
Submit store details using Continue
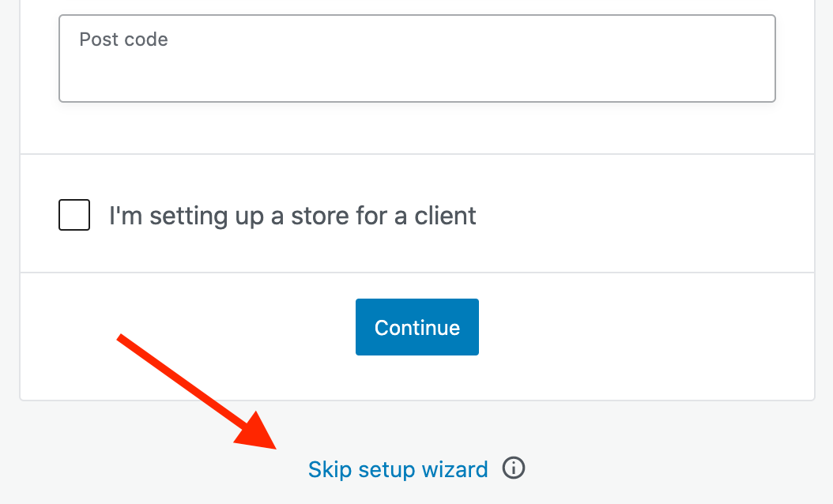[x=416, y=327]
